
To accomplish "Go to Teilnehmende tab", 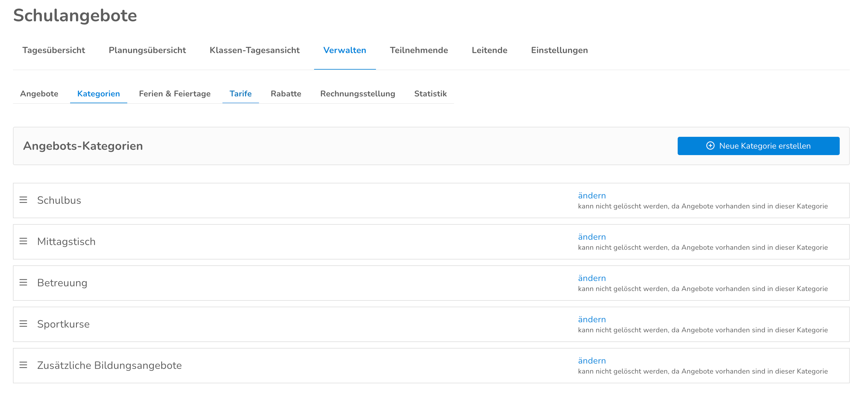I will point(419,50).
